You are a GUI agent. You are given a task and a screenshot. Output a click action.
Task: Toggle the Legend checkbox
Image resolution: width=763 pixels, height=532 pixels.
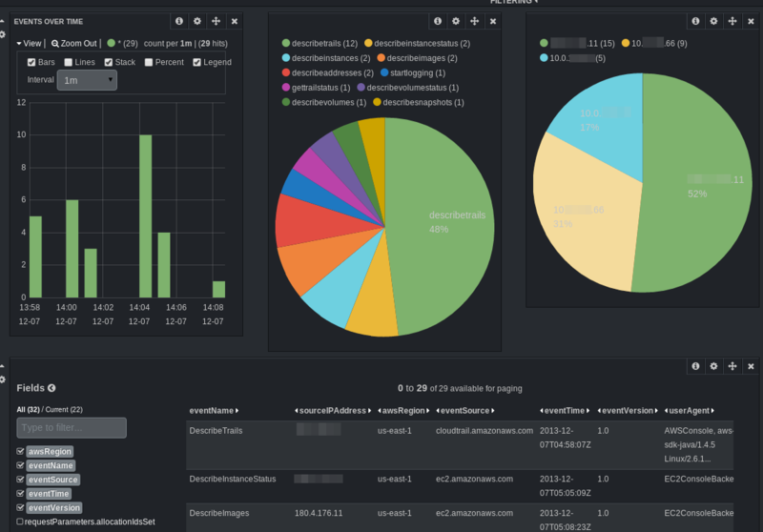(x=197, y=62)
